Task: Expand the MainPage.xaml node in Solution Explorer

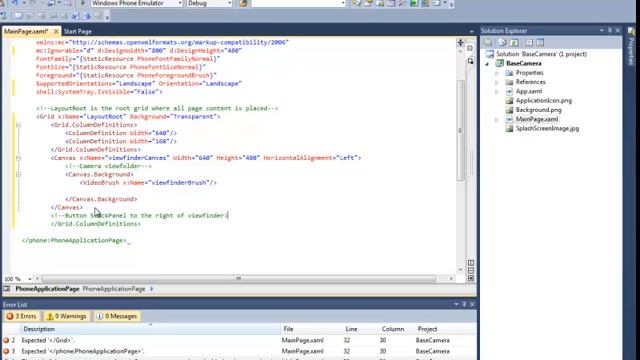Action: coord(497,120)
